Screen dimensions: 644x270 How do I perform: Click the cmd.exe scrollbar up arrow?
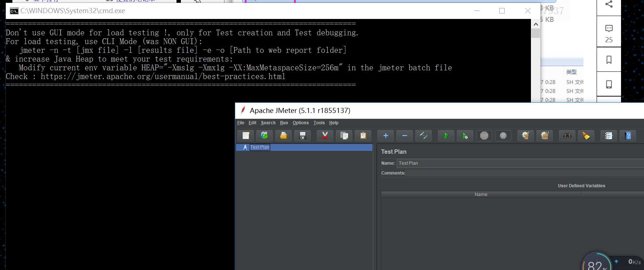point(536,24)
